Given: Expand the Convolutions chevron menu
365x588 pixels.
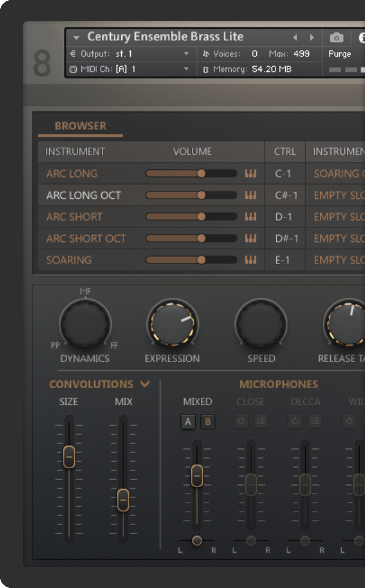Looking at the screenshot, I should [145, 384].
